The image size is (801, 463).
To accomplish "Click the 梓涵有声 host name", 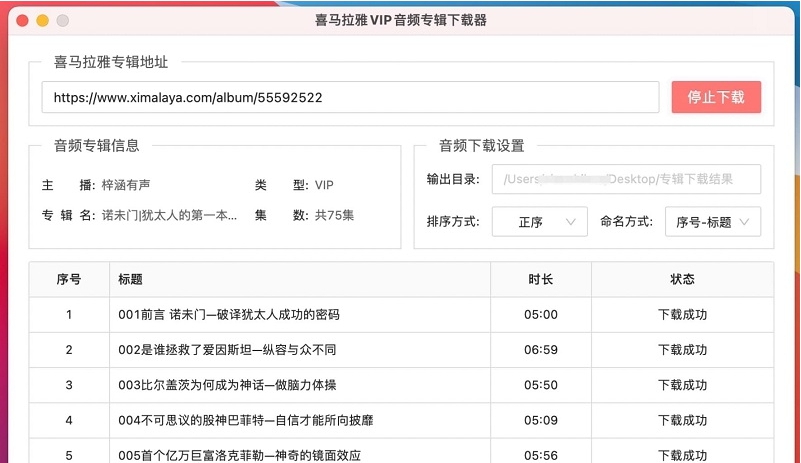I will [x=126, y=185].
